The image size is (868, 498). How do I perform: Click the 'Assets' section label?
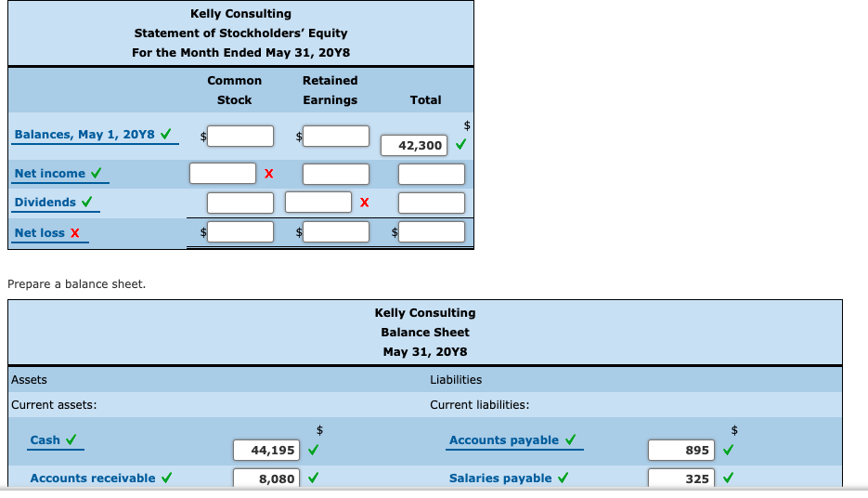(29, 380)
